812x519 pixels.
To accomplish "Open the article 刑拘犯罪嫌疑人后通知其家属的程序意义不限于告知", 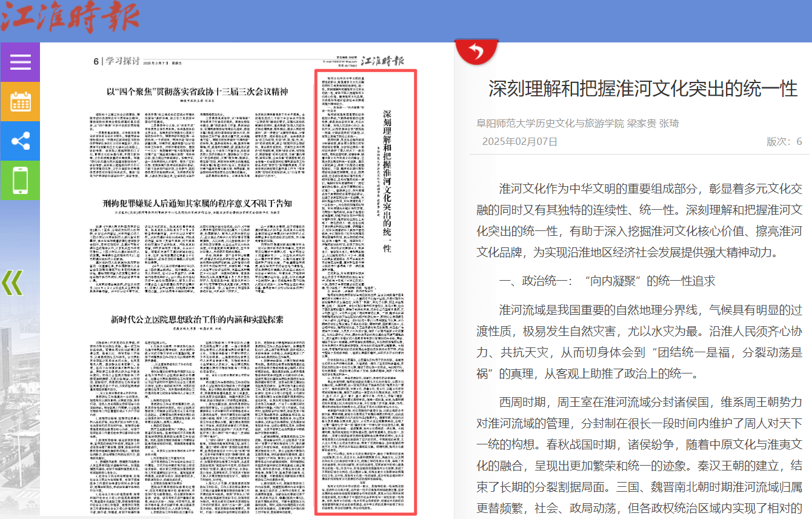I will tap(197, 203).
